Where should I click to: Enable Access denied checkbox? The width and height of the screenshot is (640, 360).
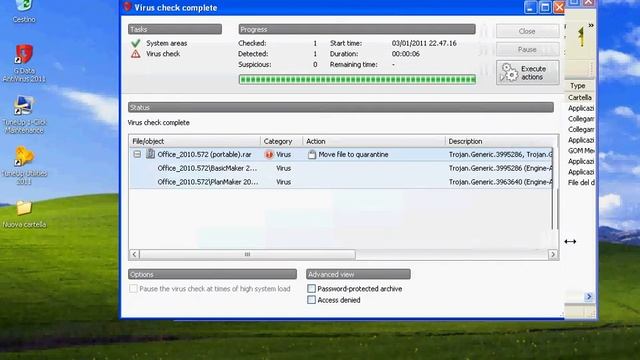click(x=311, y=300)
